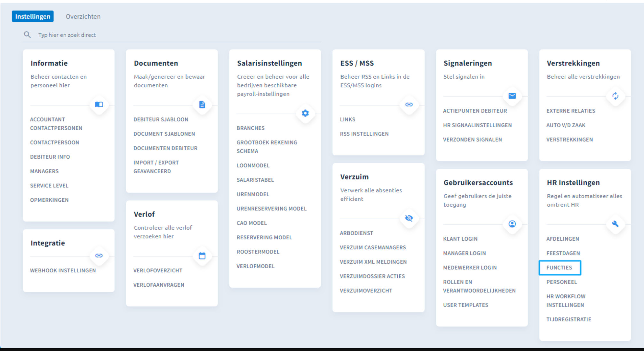
Task: Open Salaristabel
Action: coord(255,180)
